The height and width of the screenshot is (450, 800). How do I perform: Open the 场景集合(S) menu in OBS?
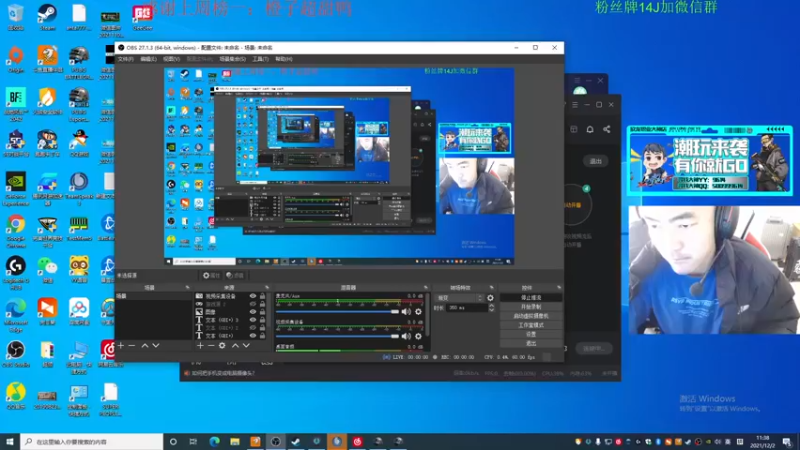pos(233,59)
